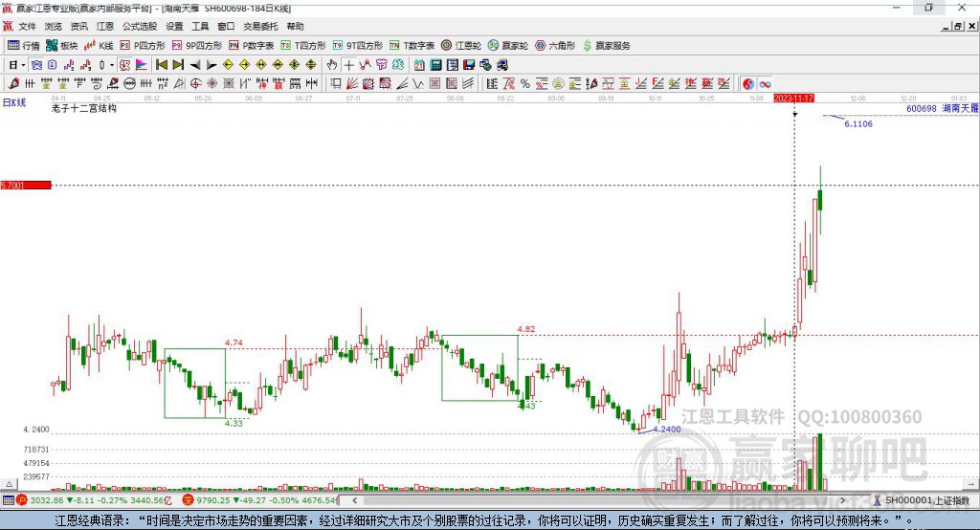The height and width of the screenshot is (530, 980).
Task: Click the red-blue yin-yang icon
Action: coord(748,84)
